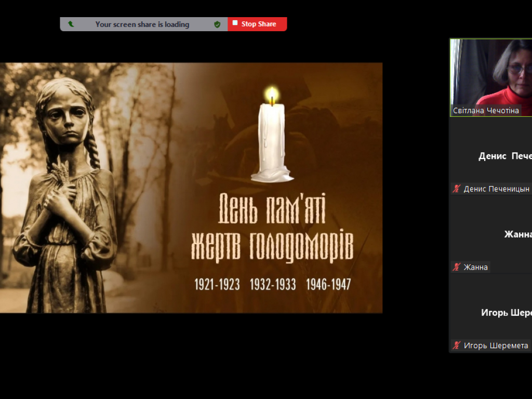The height and width of the screenshot is (399, 532).
Task: Click the Денис Печеницын name label
Action: [x=496, y=189]
